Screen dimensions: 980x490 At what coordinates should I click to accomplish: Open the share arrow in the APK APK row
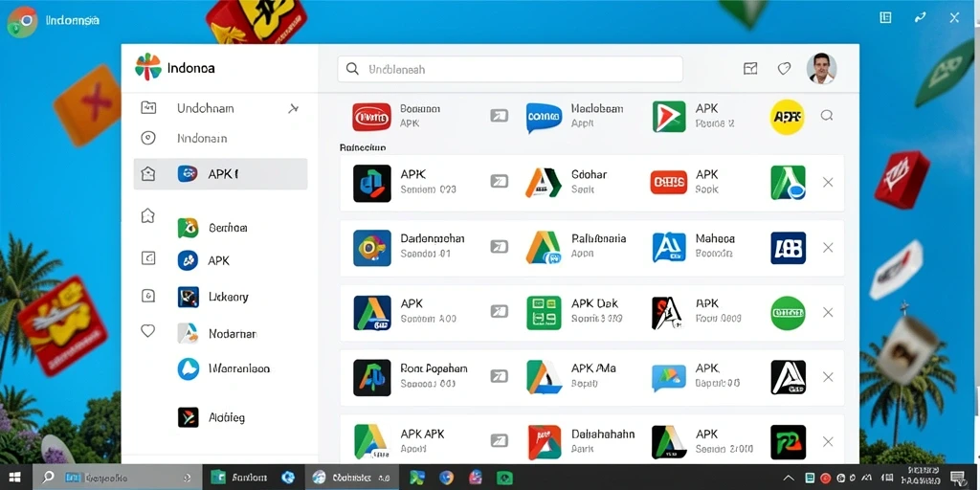pyautogui.click(x=499, y=440)
